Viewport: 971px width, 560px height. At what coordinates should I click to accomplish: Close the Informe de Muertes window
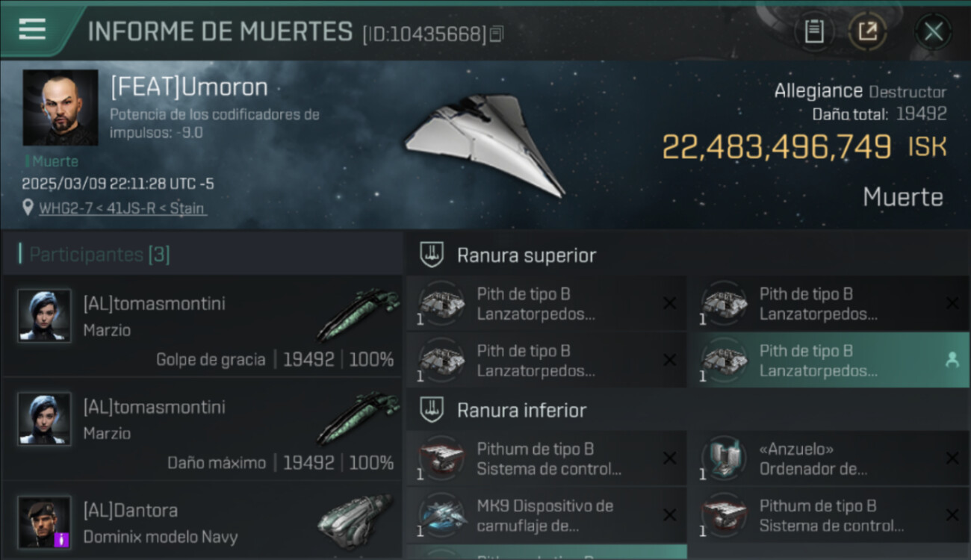point(933,31)
